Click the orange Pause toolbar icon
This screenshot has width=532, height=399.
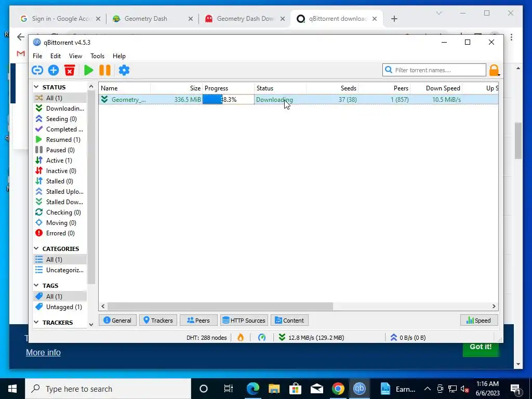[105, 70]
